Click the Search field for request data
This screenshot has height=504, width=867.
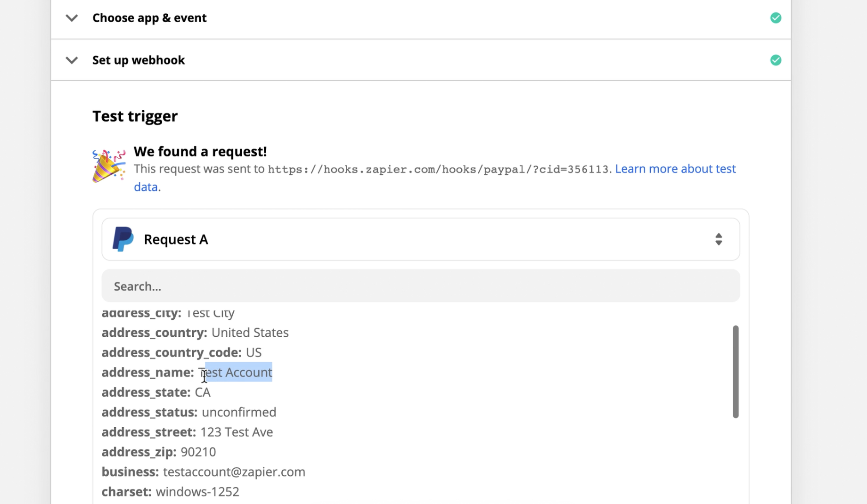pos(420,286)
